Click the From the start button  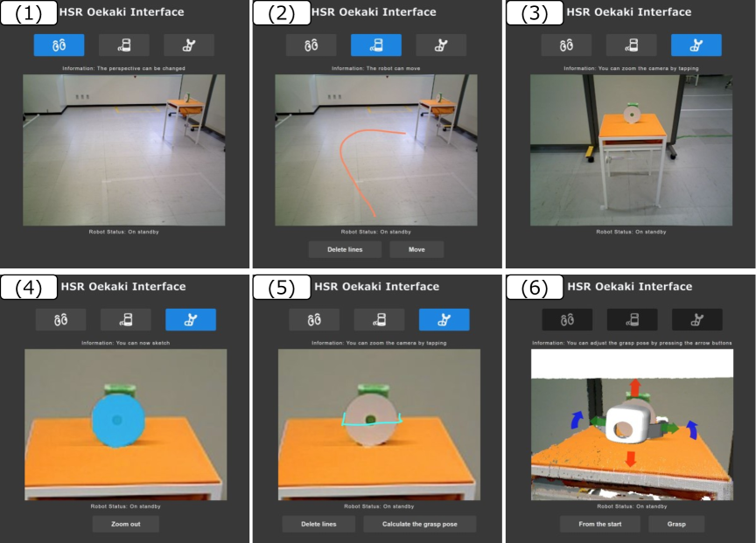coord(600,525)
